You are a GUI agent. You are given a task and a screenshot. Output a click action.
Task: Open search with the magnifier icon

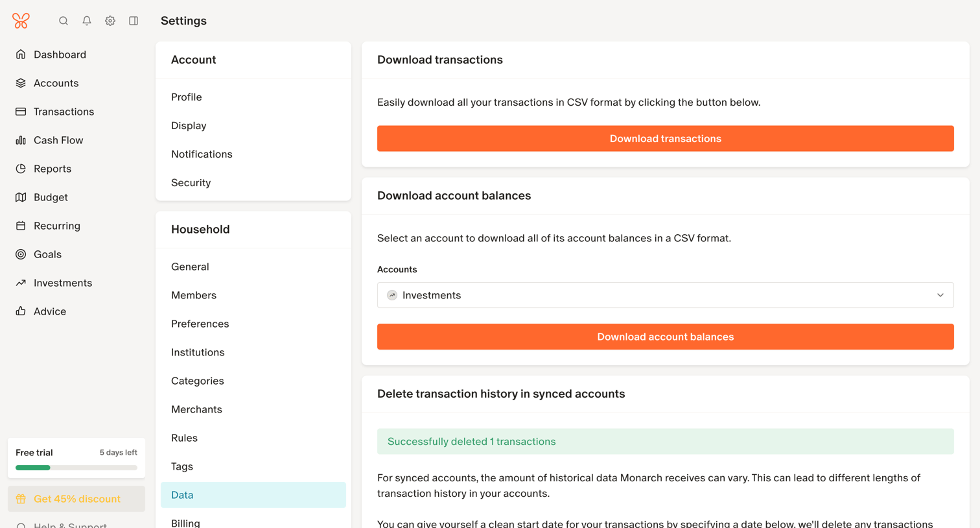pyautogui.click(x=64, y=21)
